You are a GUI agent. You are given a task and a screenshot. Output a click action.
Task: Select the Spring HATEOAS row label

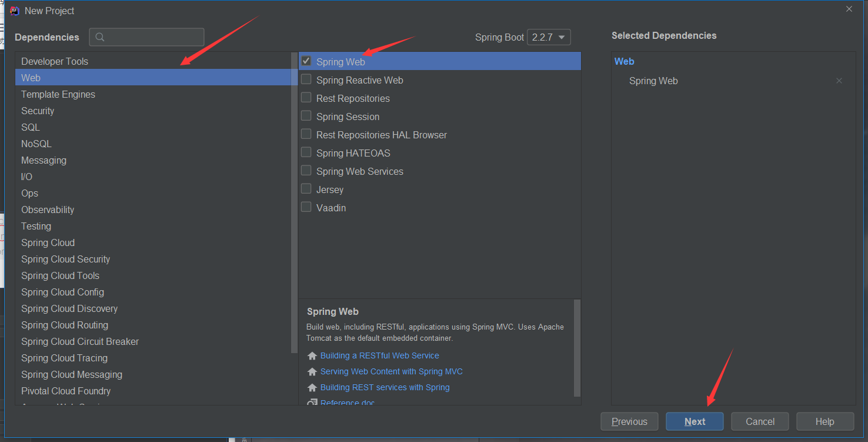click(353, 153)
